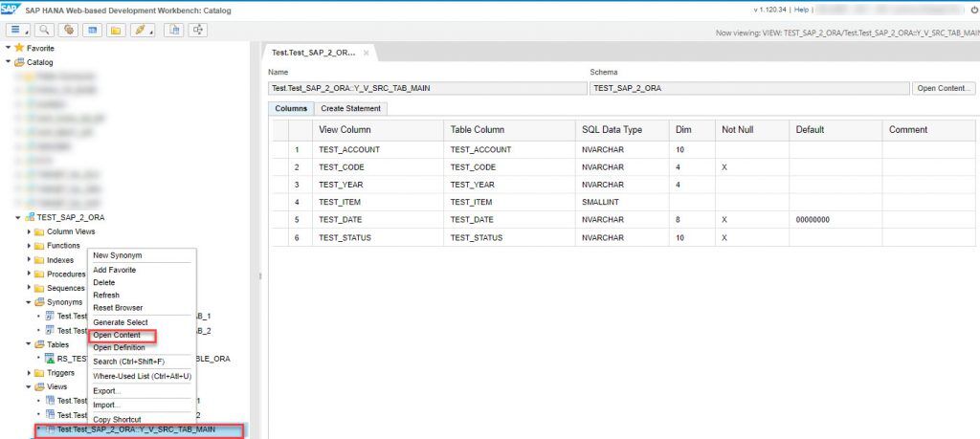Viewport: 980px width, 439px height.
Task: Click the Favorite star icon
Action: point(19,48)
